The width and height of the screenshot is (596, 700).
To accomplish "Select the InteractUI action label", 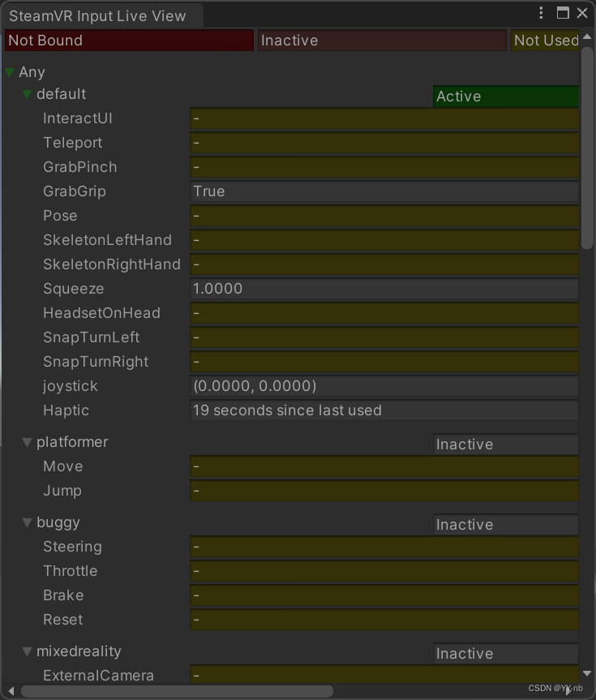I will click(78, 118).
